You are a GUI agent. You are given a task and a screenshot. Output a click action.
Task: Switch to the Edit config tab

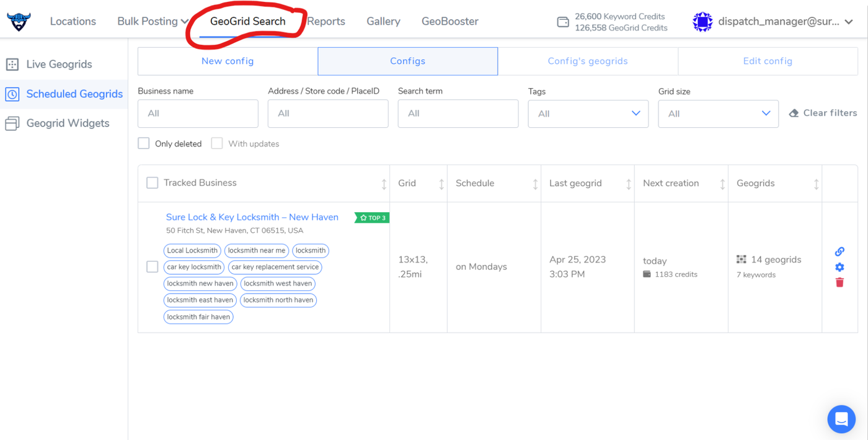(768, 61)
